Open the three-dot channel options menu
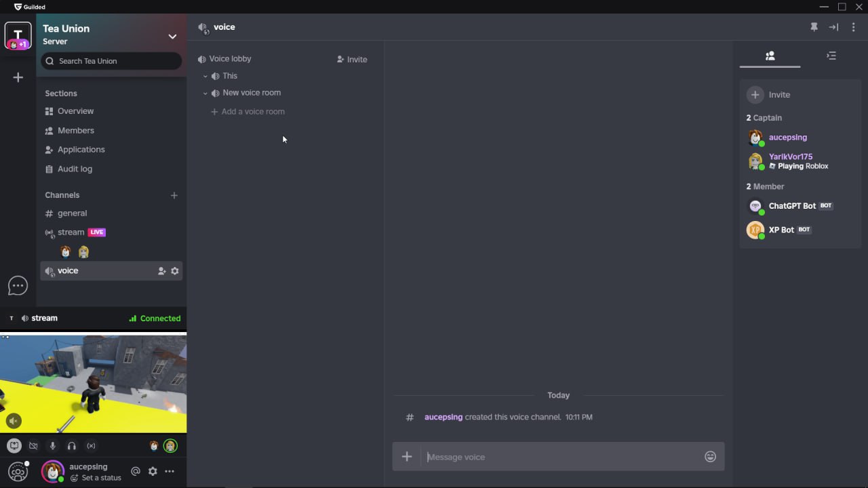Viewport: 868px width, 488px height. [x=854, y=27]
